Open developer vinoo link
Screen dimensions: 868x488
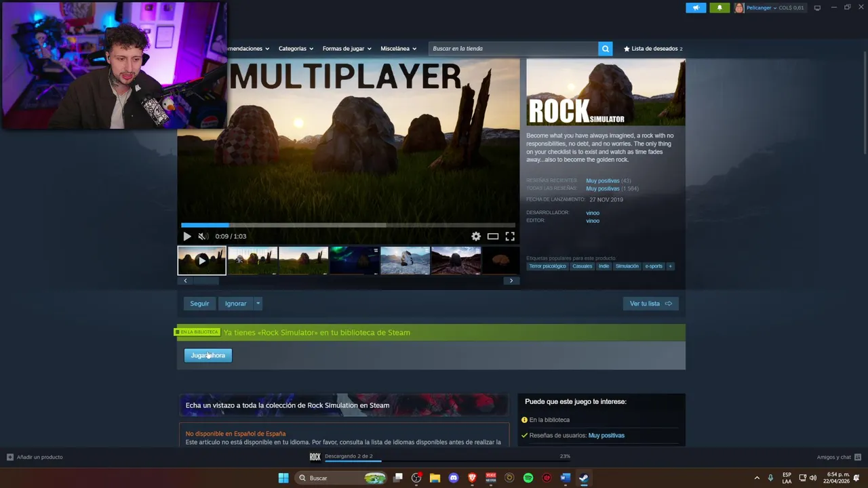[593, 213]
